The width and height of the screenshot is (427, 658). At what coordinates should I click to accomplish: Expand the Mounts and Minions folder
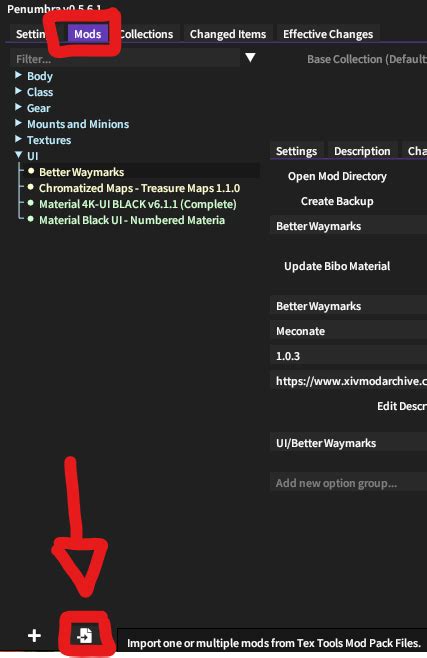(x=18, y=123)
